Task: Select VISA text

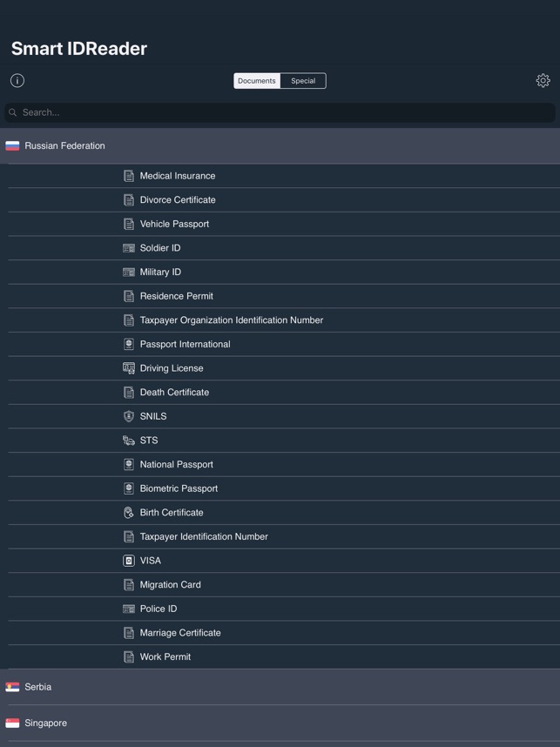Action: coord(150,561)
